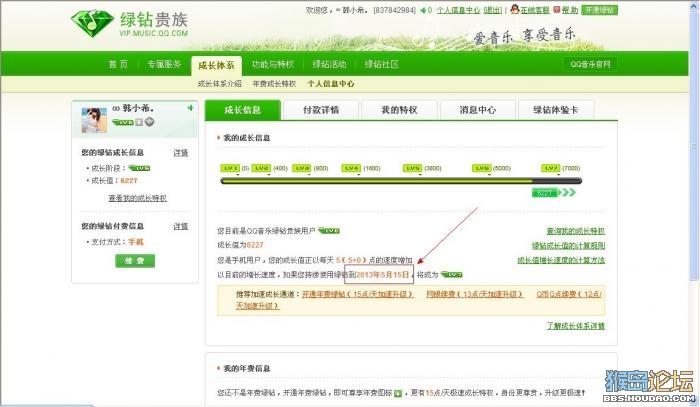Viewport: 700px width, 407px height.
Task: Open the 绿钻社区 navigation item
Action: pos(382,64)
